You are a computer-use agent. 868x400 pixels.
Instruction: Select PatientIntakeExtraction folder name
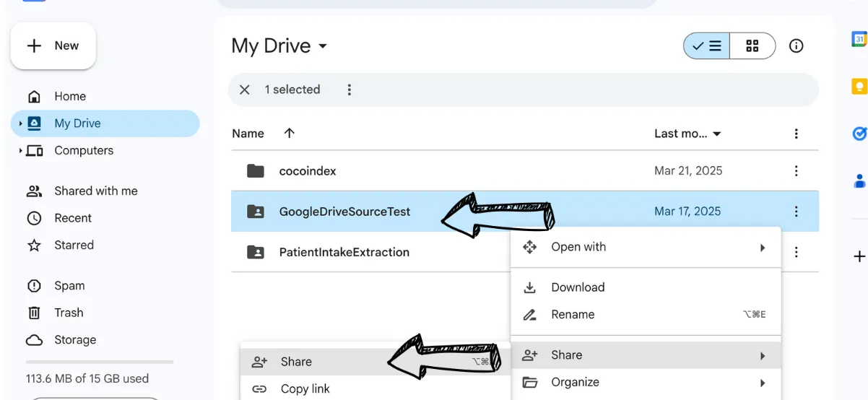pyautogui.click(x=344, y=252)
